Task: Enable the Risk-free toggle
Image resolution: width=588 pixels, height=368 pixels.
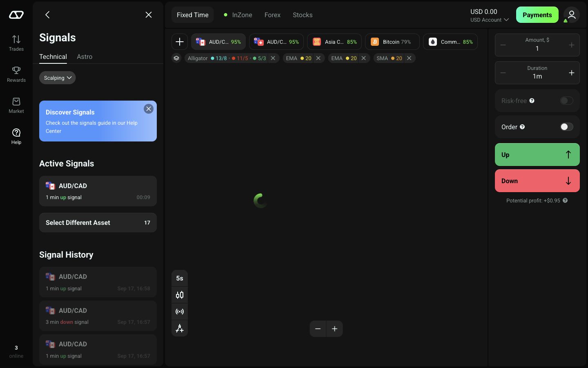Action: [566, 101]
